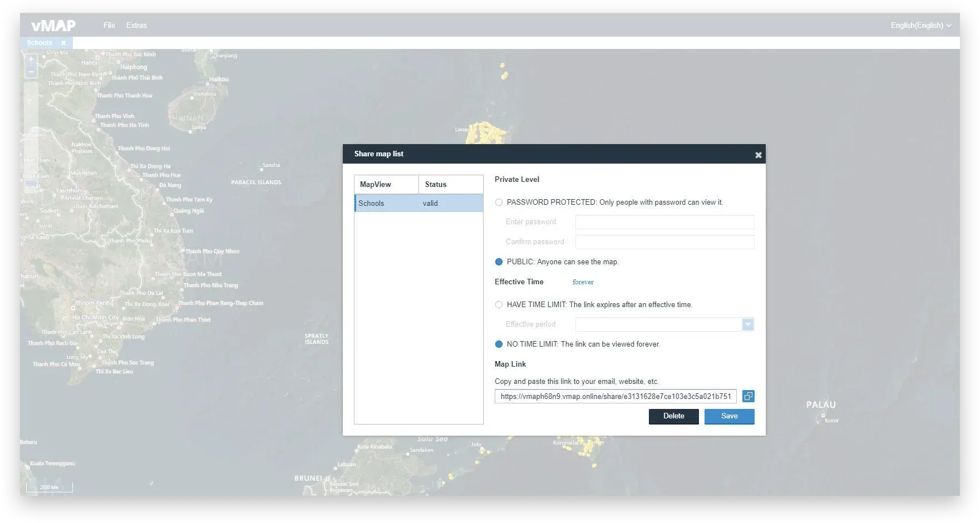Click the Delete button
The width and height of the screenshot is (980, 523).
pyautogui.click(x=673, y=416)
